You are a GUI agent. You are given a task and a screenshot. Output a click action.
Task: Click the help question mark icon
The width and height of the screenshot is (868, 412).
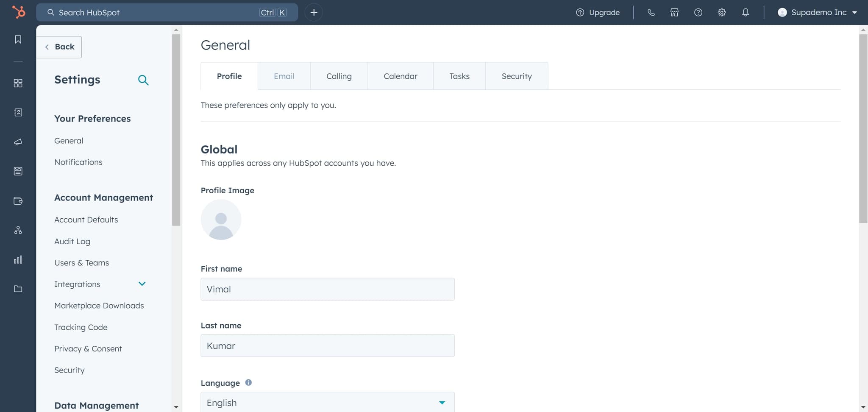pyautogui.click(x=698, y=12)
